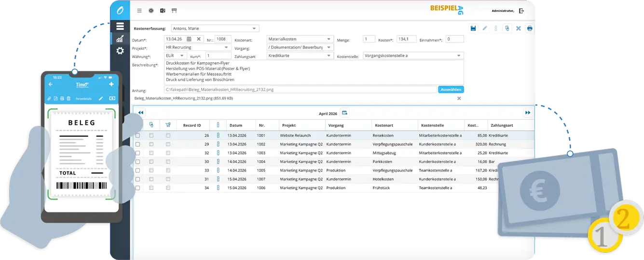Viewport: 644px width, 260px height.
Task: Click the Kurs input field
Action: 218,56
